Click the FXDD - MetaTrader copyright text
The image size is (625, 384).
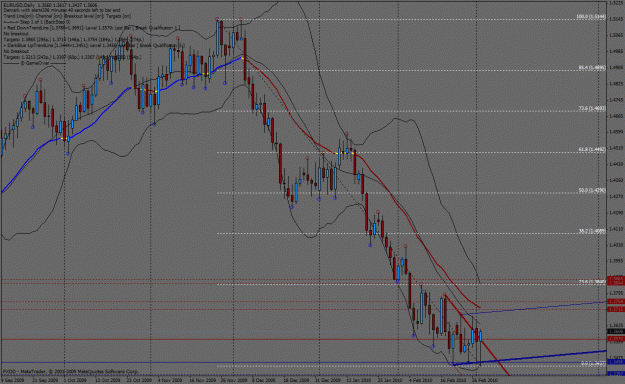71,372
